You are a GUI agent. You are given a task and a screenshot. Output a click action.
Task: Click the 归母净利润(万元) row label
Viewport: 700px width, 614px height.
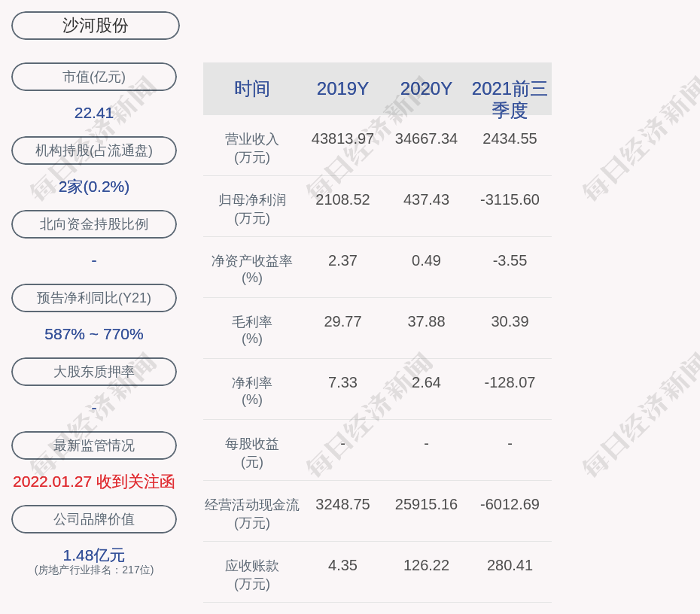(252, 209)
